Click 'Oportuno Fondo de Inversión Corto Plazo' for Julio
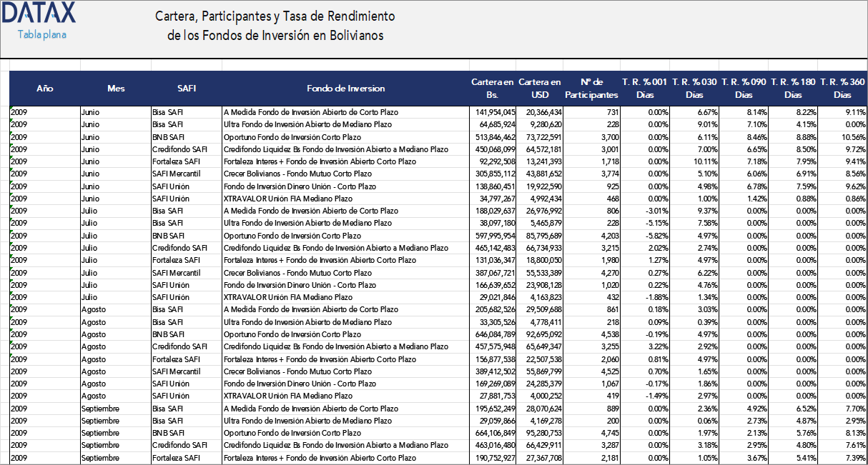This screenshot has height=465, width=868. [x=286, y=235]
